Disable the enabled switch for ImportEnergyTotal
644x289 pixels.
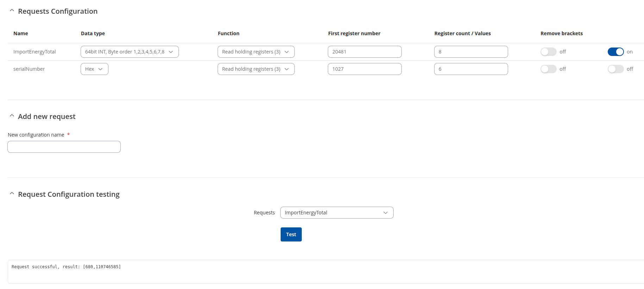[x=615, y=52]
